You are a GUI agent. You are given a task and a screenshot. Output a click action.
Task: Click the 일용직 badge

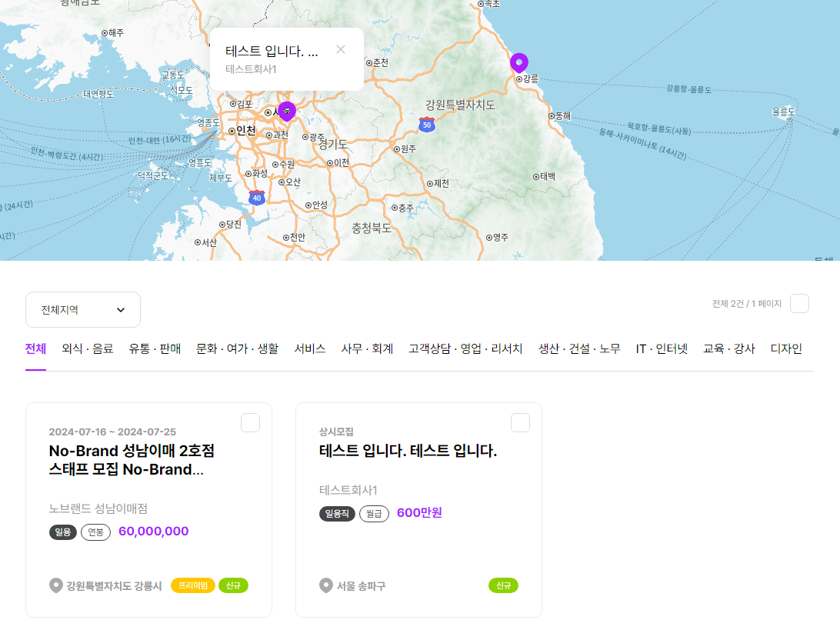click(x=337, y=514)
